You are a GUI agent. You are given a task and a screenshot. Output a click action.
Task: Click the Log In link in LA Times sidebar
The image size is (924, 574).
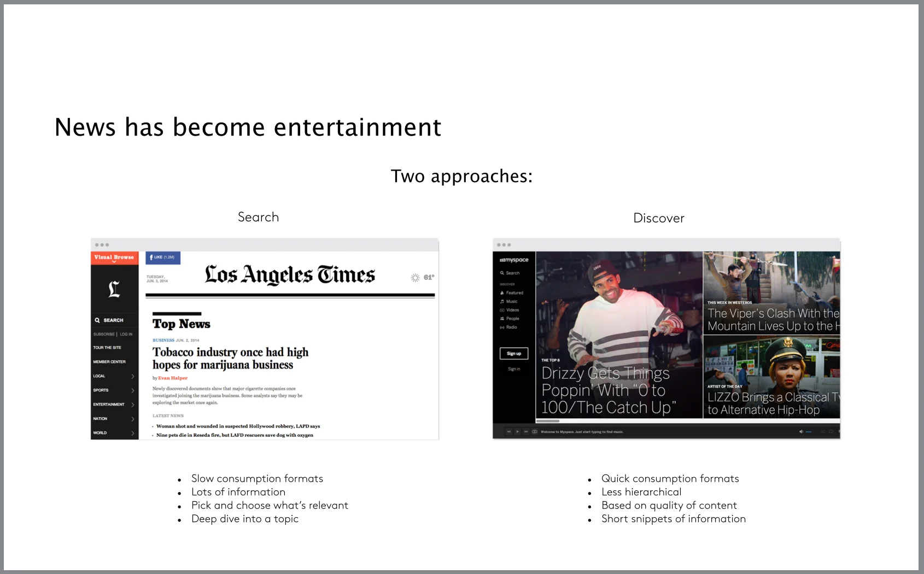126,334
